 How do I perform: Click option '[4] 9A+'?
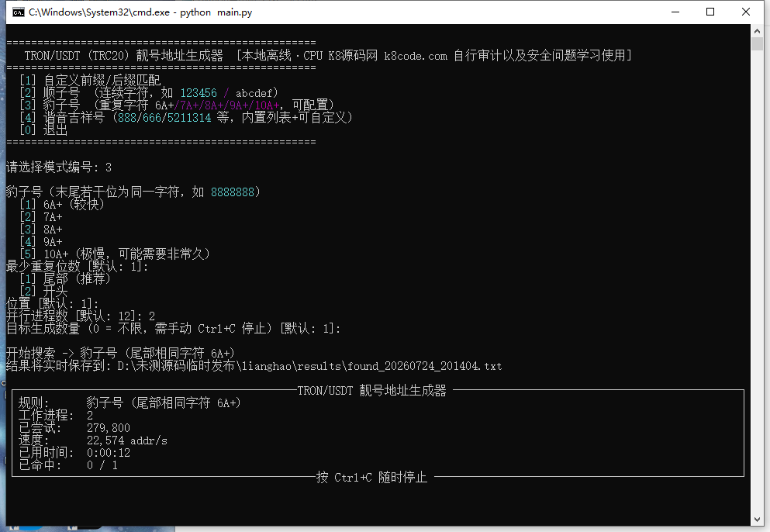[x=41, y=242]
